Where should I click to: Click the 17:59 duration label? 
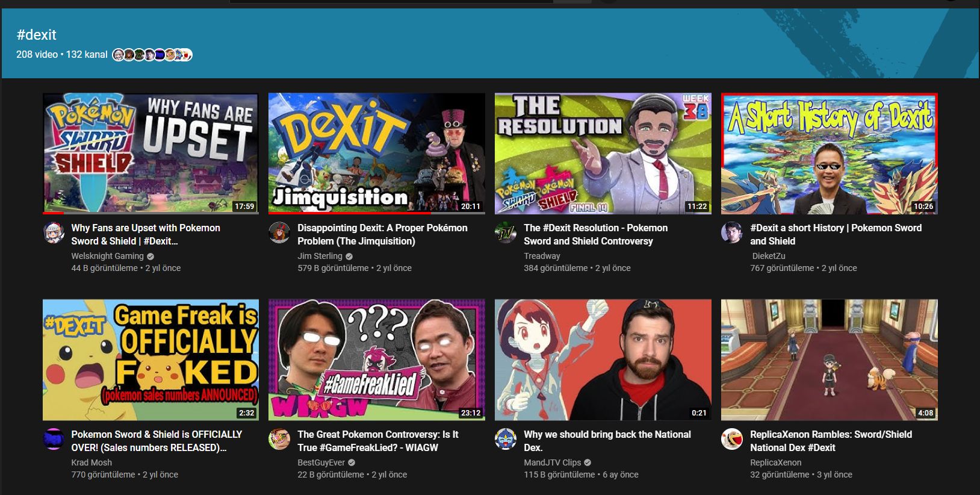(244, 207)
